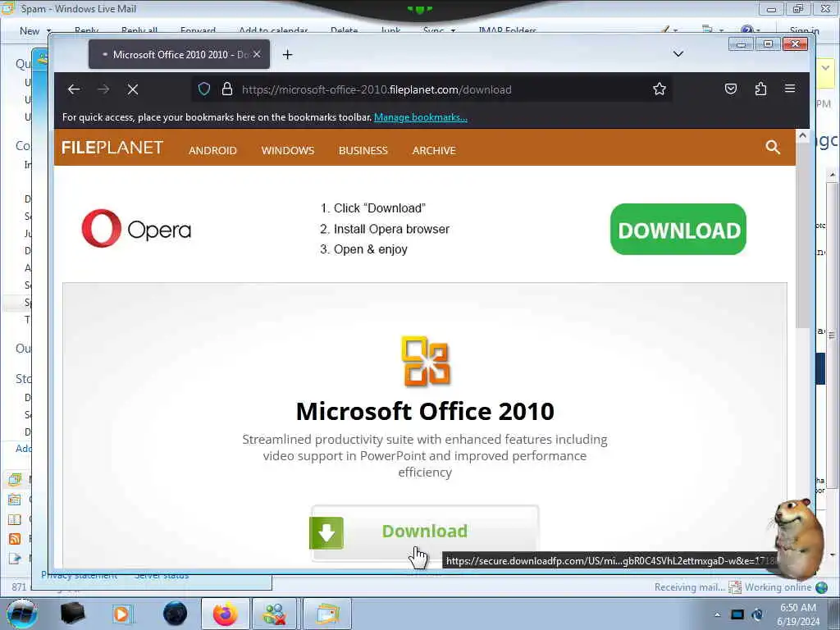Open the media player taskbar icon

(x=122, y=614)
